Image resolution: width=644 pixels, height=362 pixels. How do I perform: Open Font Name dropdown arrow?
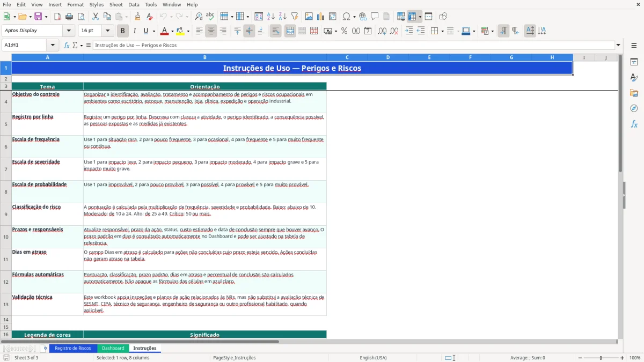pos(70,31)
